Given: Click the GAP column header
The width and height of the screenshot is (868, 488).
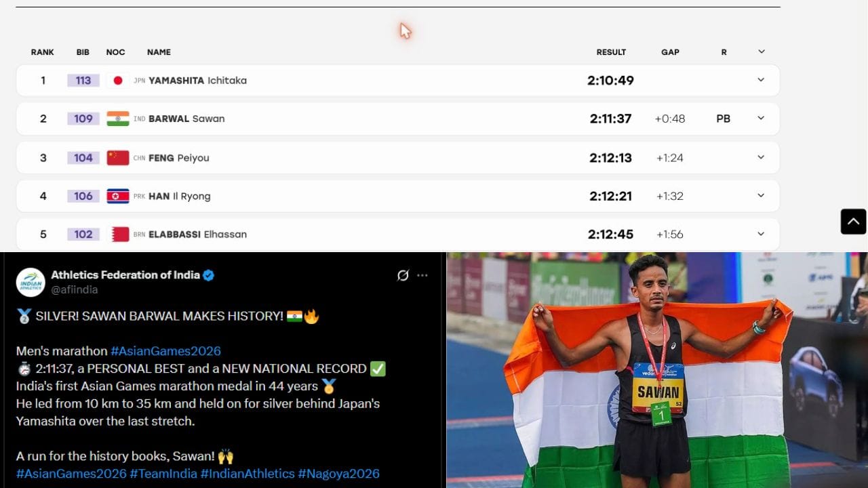Looking at the screenshot, I should coord(670,52).
